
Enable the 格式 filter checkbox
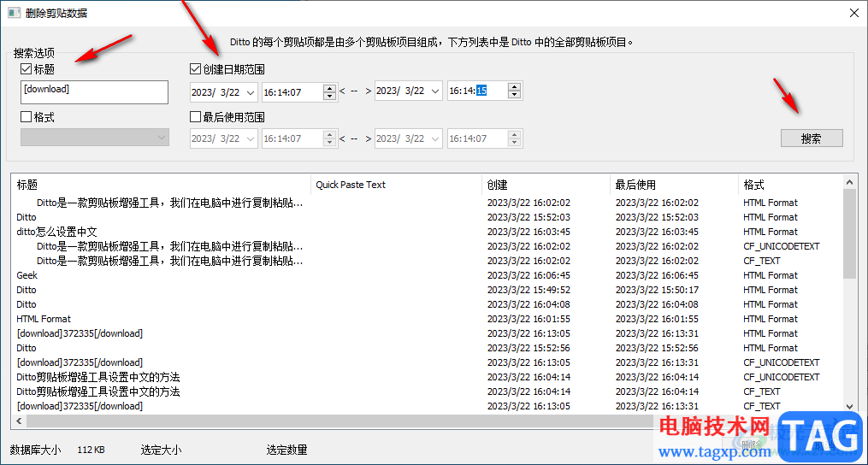(26, 117)
